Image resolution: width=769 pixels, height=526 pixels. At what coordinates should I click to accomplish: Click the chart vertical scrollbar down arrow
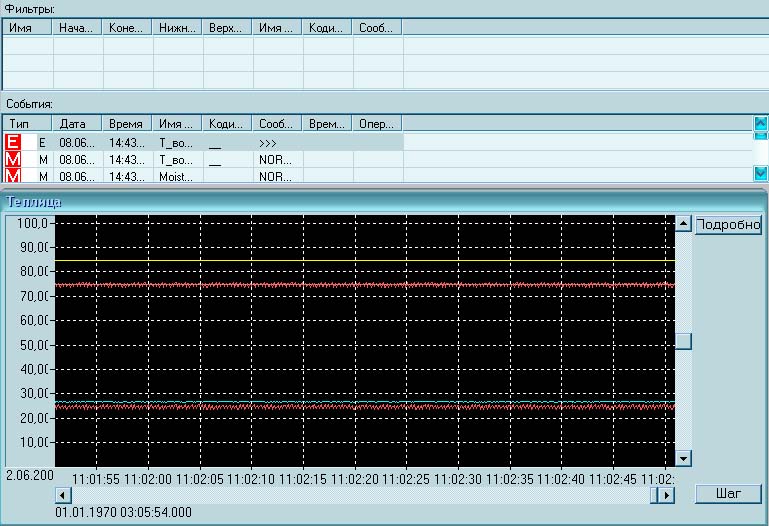684,458
